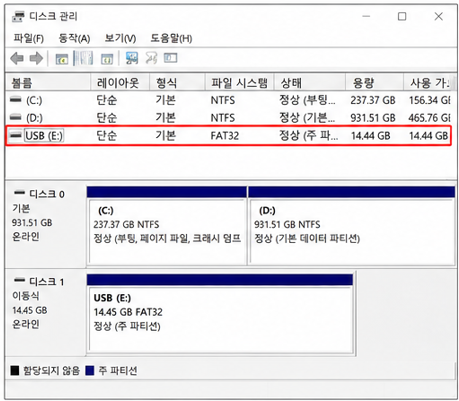Screen dimensions: 459x401
Task: Select the (D:) volume in the list
Action: 34,118
